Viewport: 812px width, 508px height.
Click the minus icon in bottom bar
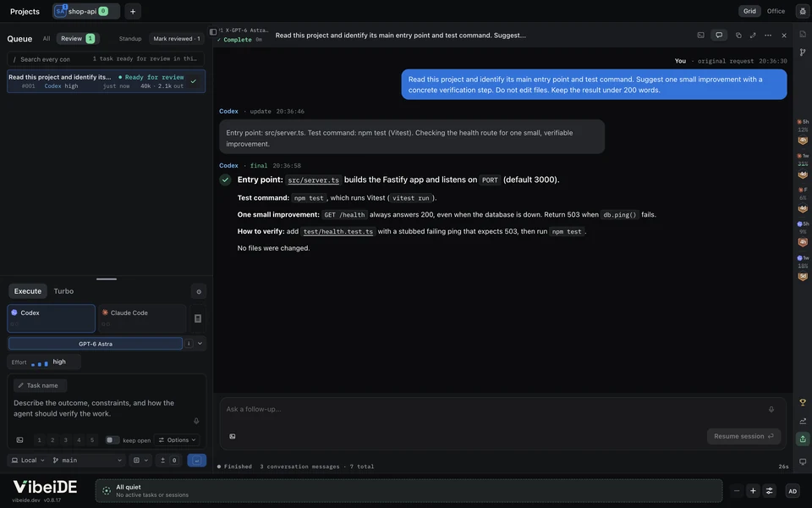737,491
